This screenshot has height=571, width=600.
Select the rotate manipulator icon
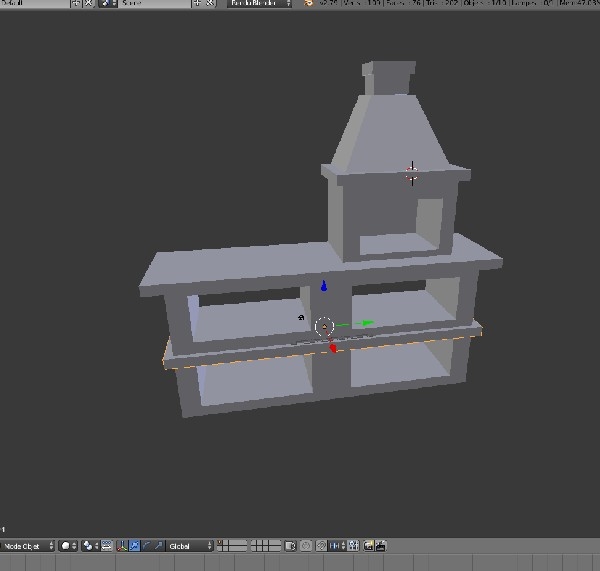tap(146, 546)
